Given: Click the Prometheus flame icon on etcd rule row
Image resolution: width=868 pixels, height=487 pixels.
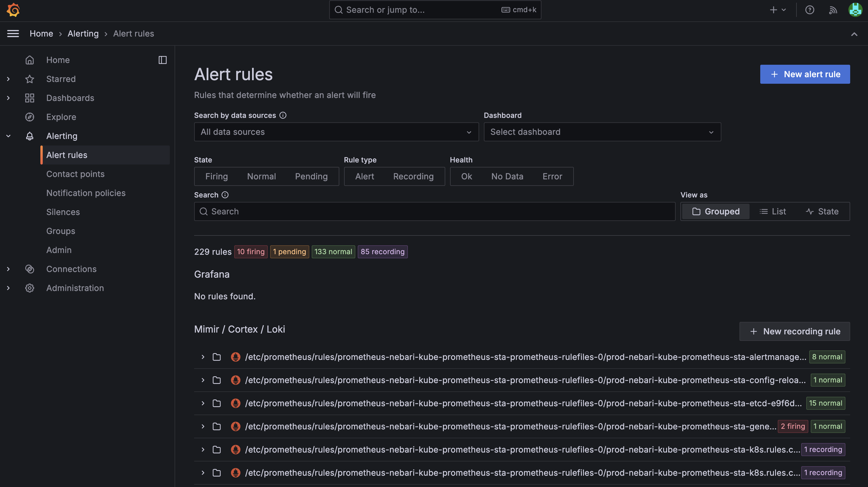Looking at the screenshot, I should (x=235, y=403).
